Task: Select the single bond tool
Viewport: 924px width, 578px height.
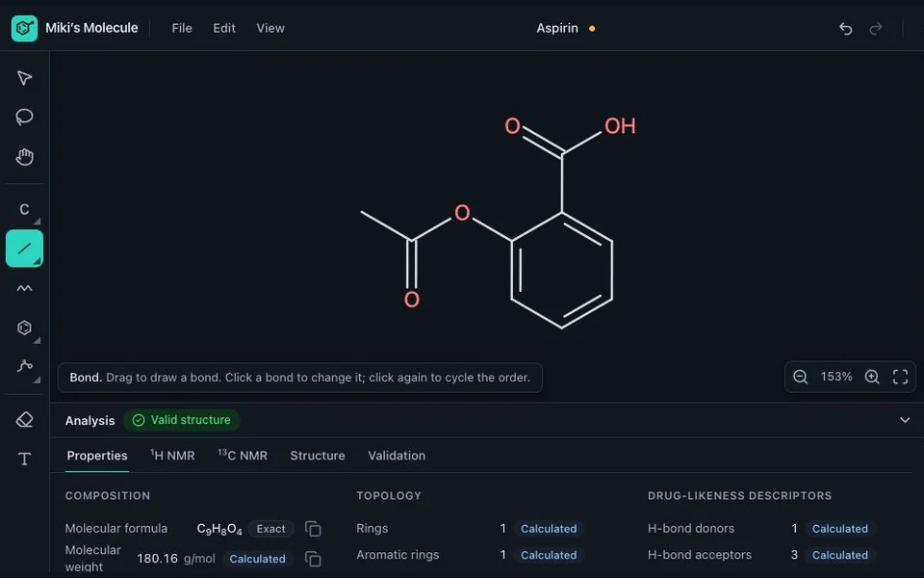Action: coord(24,249)
